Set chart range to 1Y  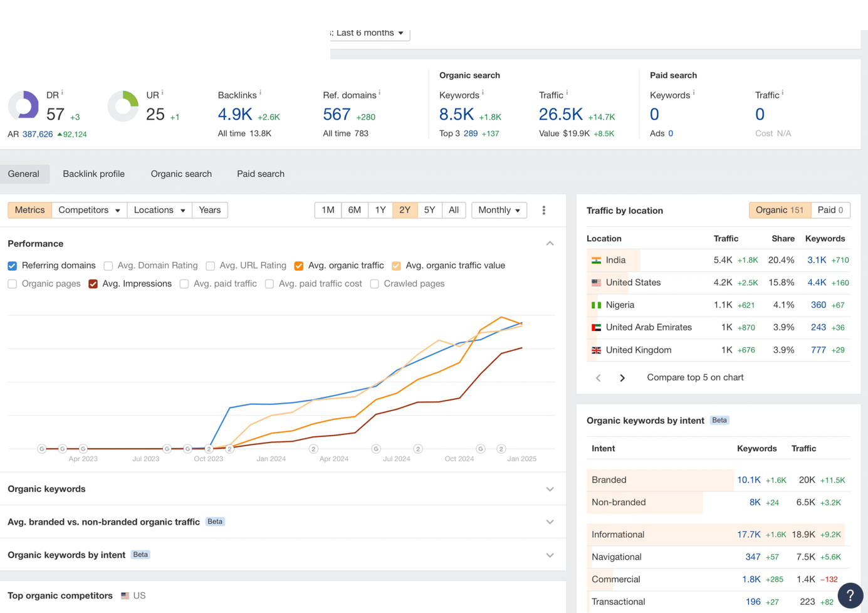(x=380, y=210)
